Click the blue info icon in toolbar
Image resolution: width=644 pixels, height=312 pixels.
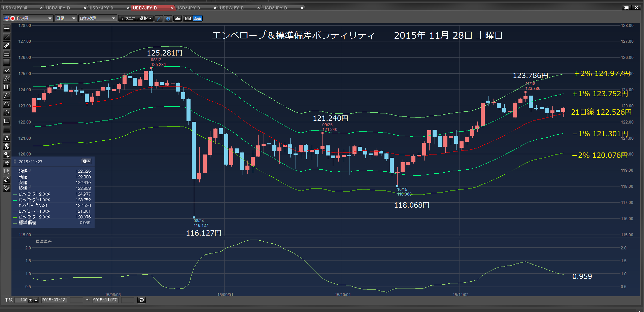(x=168, y=19)
